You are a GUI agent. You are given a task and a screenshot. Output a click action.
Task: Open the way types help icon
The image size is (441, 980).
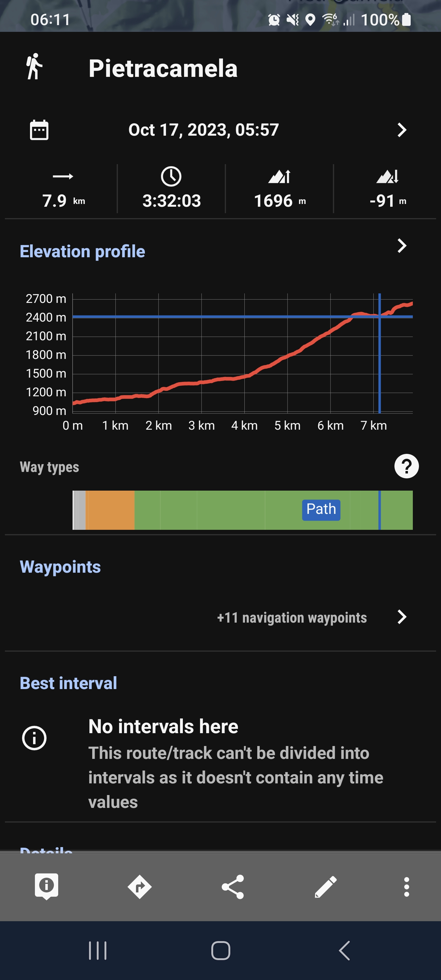pos(406,466)
